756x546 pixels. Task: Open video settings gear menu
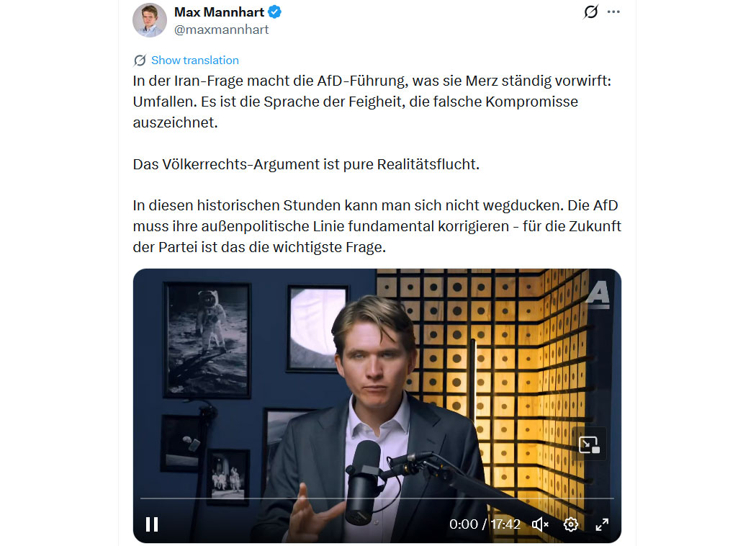click(x=571, y=524)
